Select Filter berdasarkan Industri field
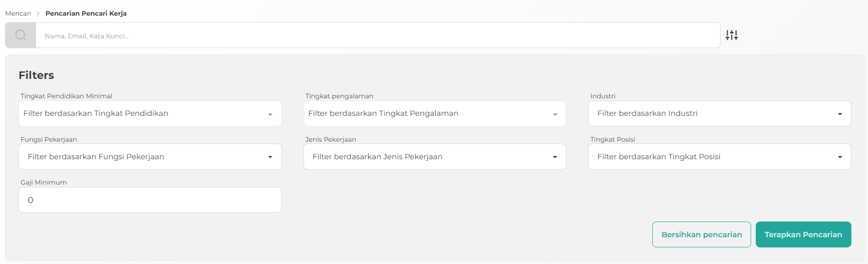Screen dimensions: 868x264 (x=719, y=114)
